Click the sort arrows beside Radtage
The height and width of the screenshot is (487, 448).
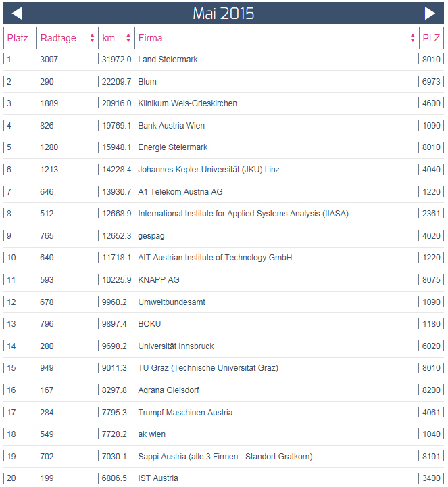[x=92, y=39]
